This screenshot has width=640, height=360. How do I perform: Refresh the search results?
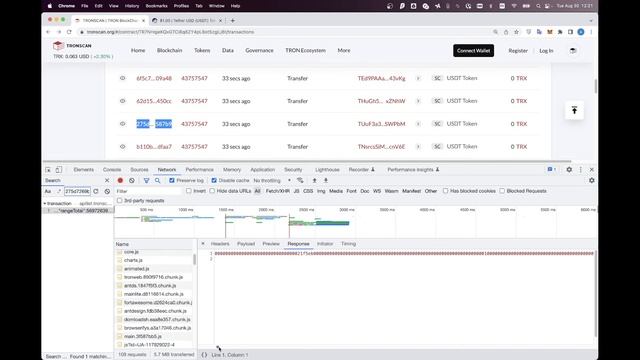coord(96,191)
